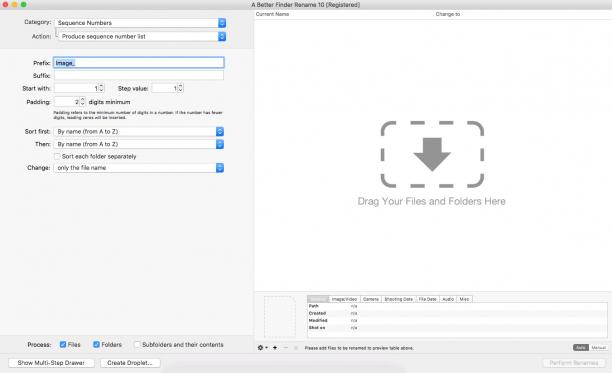Click the empty file preview thumbnail
Image resolution: width=612 pixels, height=373 pixels.
coord(280,316)
